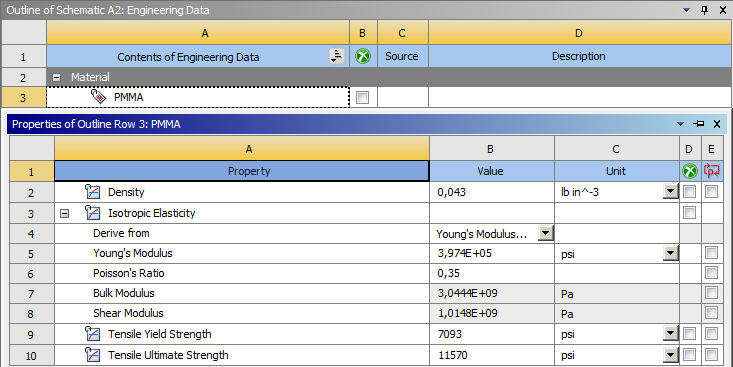
Task: Click the PMMA material tag icon
Action: (x=99, y=97)
